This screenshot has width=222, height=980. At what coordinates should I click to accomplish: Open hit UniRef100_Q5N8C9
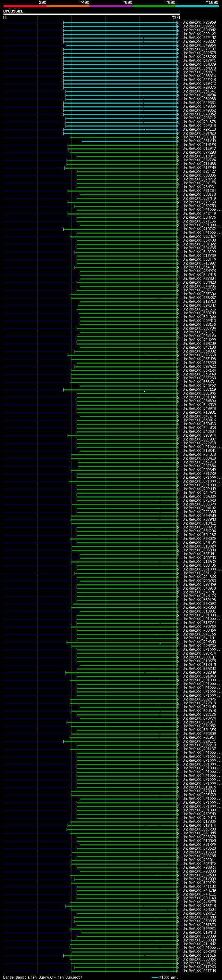pyautogui.click(x=199, y=64)
